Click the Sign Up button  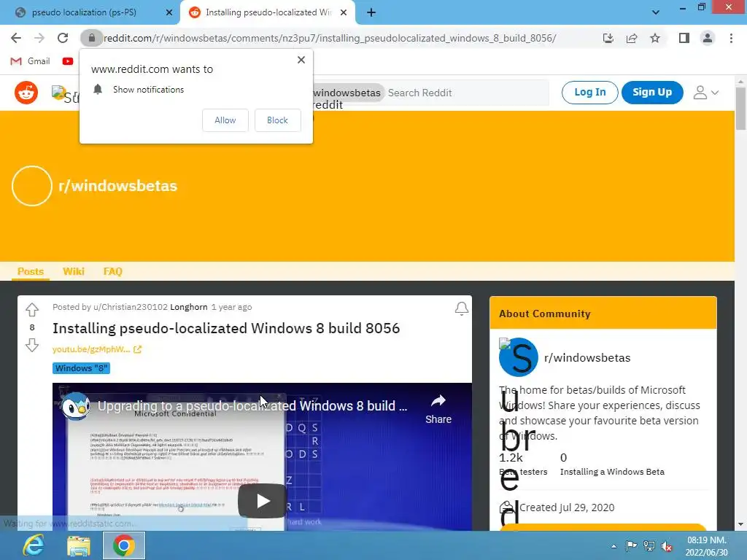pos(652,93)
